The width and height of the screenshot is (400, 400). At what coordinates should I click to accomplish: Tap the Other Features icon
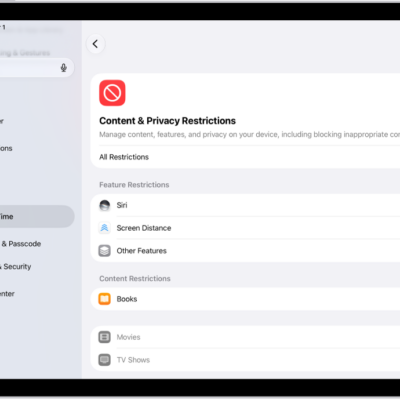pyautogui.click(x=105, y=251)
